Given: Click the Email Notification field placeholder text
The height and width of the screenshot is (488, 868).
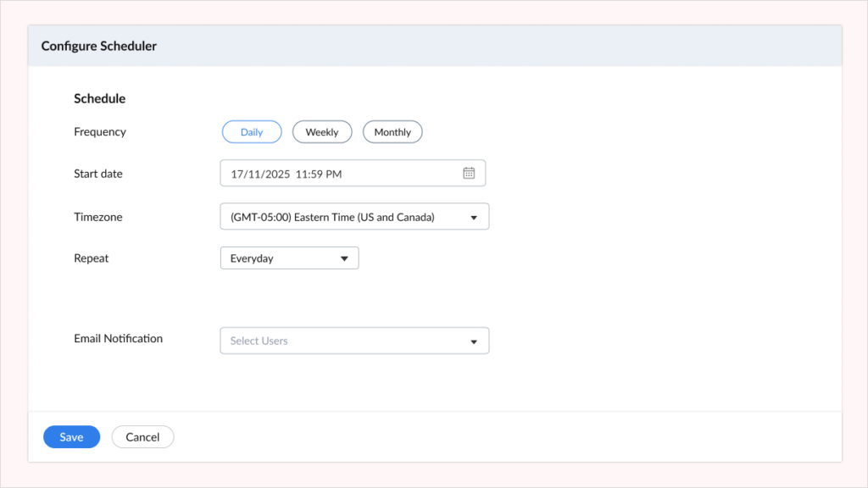Looking at the screenshot, I should 258,341.
